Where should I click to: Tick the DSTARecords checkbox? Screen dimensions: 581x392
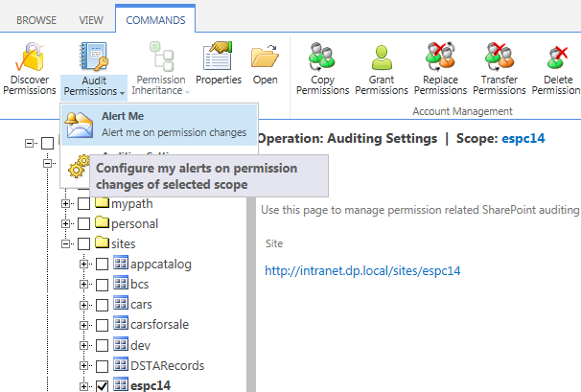click(x=102, y=366)
